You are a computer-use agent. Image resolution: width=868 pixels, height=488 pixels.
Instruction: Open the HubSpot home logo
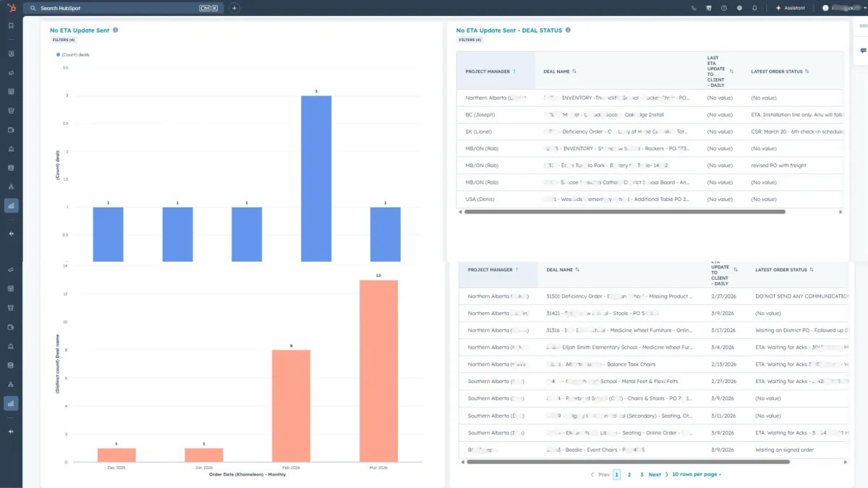pyautogui.click(x=11, y=8)
